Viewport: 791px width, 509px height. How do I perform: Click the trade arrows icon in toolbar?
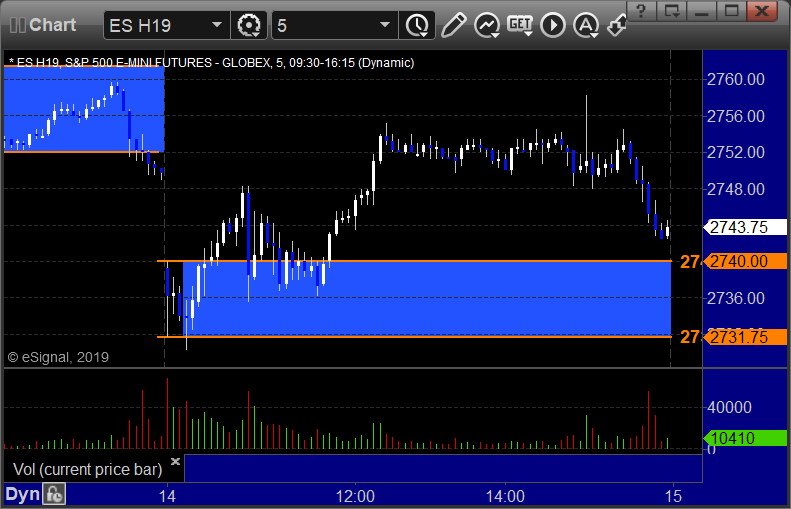[x=616, y=25]
